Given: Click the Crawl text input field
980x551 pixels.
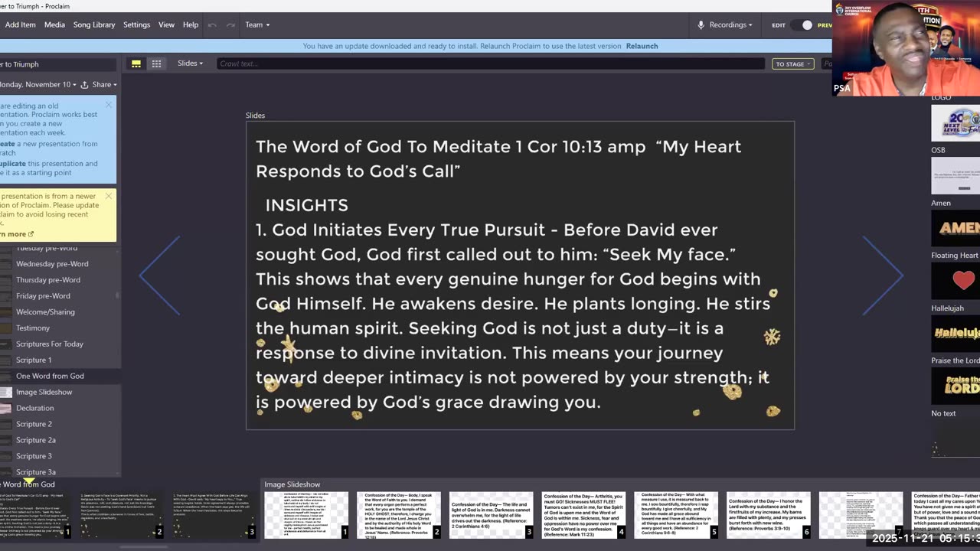Looking at the screenshot, I should [x=490, y=64].
